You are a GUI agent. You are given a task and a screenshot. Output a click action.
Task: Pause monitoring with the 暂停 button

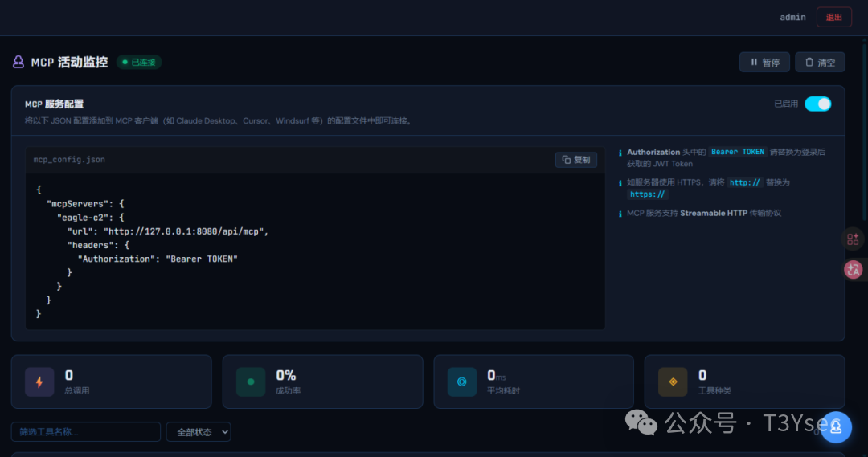click(x=764, y=63)
